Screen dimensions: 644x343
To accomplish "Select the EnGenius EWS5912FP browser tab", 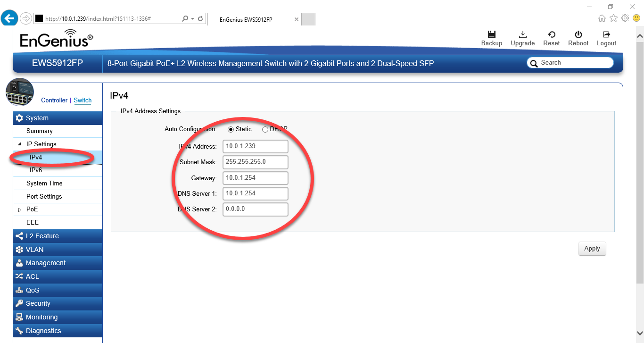I will 254,19.
